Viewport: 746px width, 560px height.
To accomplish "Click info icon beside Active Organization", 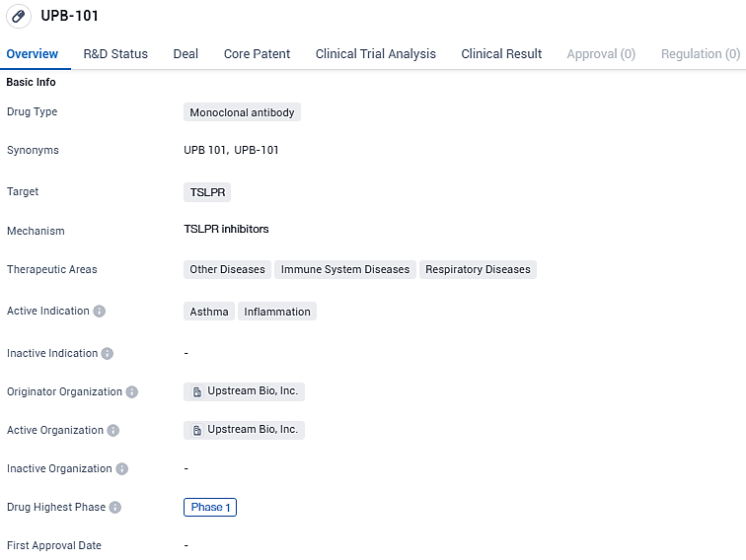I will [x=113, y=431].
